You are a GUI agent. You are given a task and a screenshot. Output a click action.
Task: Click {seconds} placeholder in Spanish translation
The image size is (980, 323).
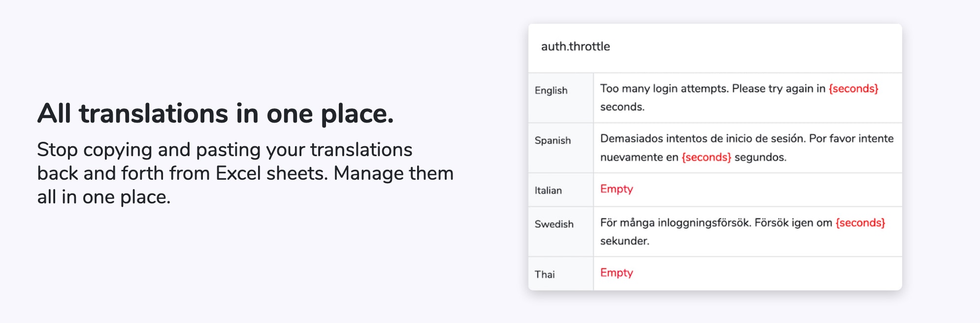point(706,158)
